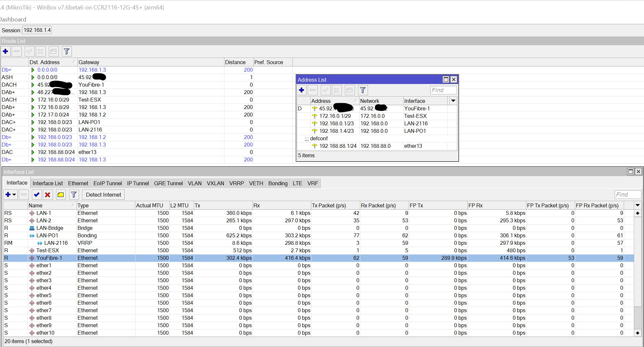Image resolution: width=644 pixels, height=347 pixels.
Task: Click the yellow comment icon in Interface List
Action: [61, 195]
